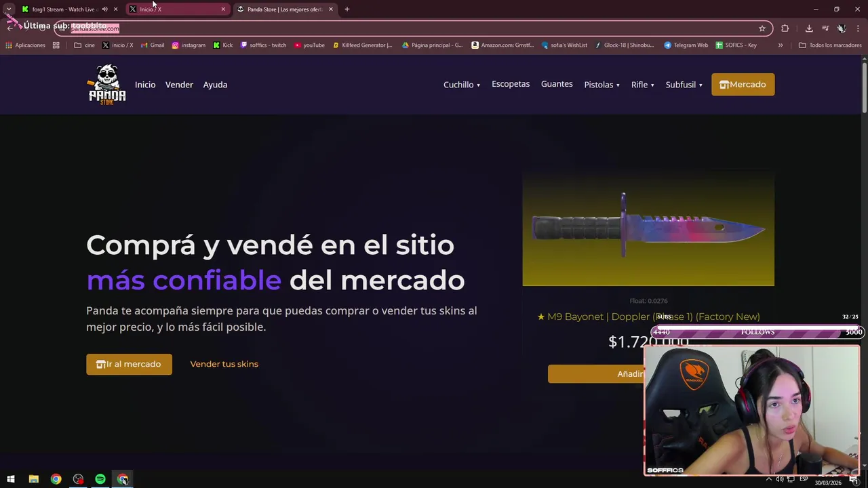868x488 pixels.
Task: Open the Todos los marcadores folder
Action: pos(830,45)
